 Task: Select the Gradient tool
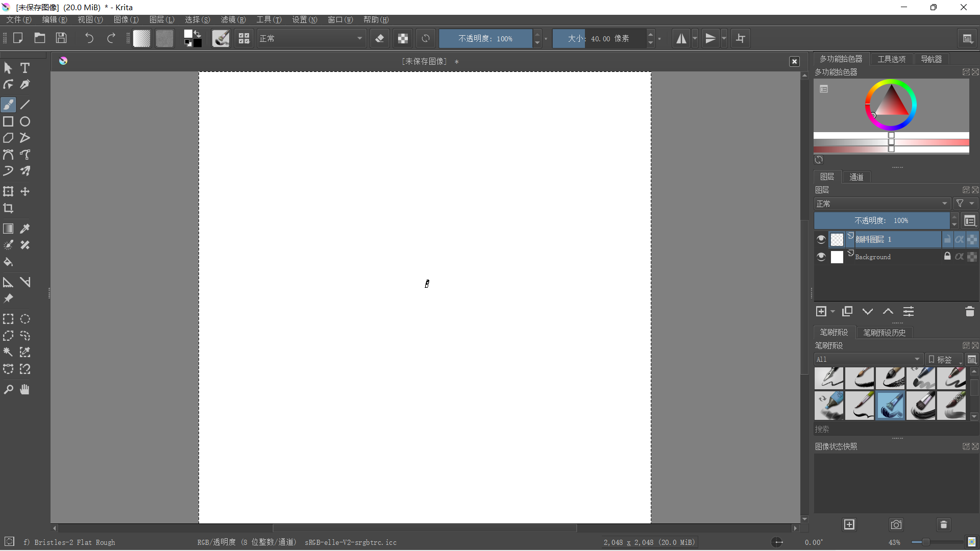[8, 229]
